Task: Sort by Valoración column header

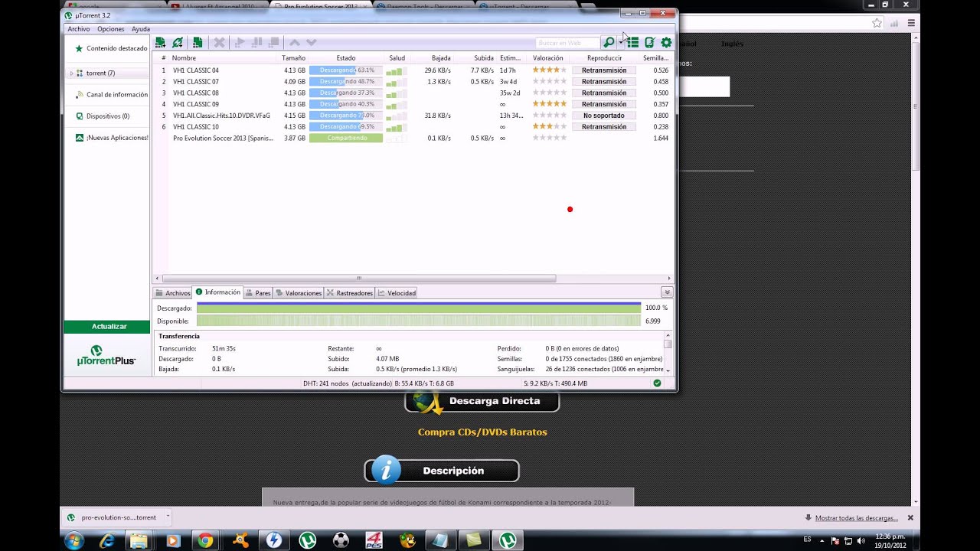Action: coord(548,58)
